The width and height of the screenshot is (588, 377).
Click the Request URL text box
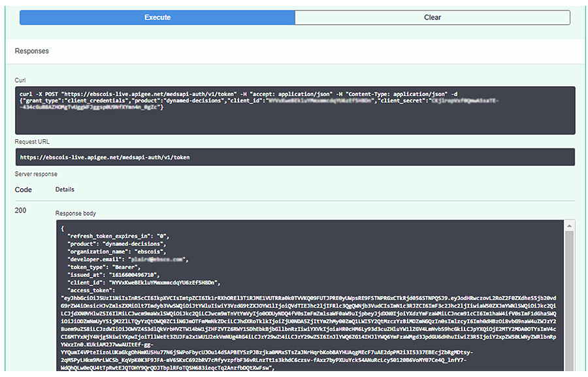pyautogui.click(x=294, y=157)
